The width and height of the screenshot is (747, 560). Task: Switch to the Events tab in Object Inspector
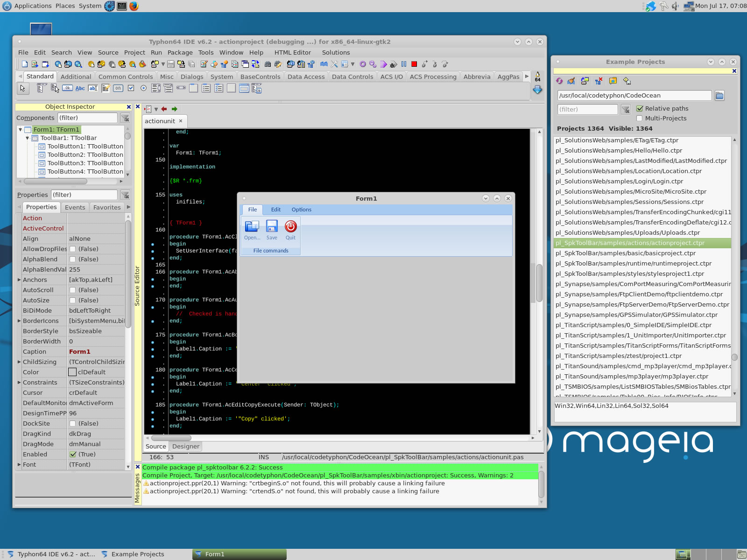click(75, 208)
